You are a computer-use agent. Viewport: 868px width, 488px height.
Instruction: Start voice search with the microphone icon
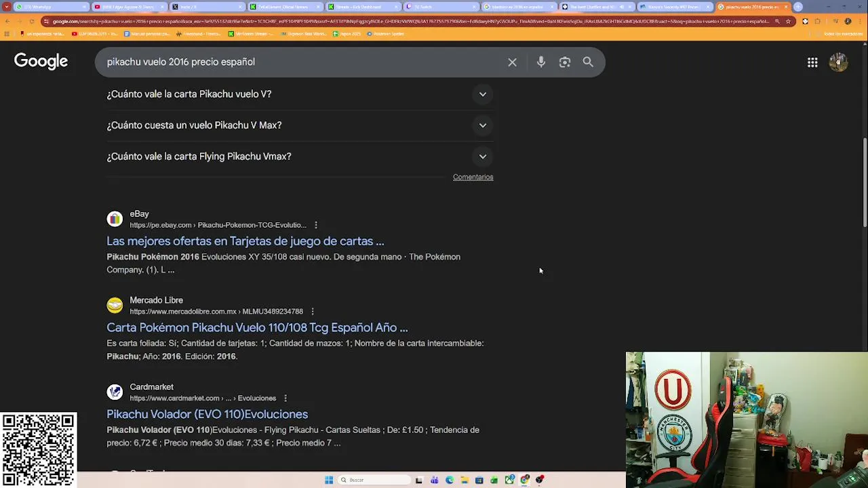tap(540, 62)
